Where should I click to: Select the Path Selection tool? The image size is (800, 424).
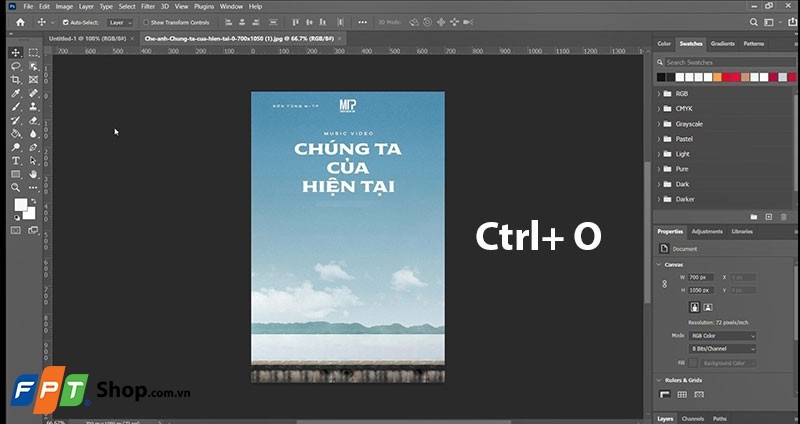pos(33,161)
